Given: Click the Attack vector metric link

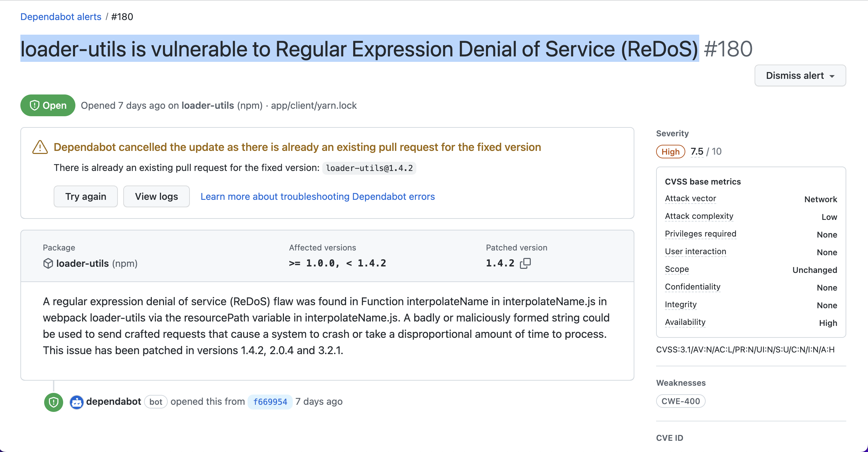Looking at the screenshot, I should 690,198.
